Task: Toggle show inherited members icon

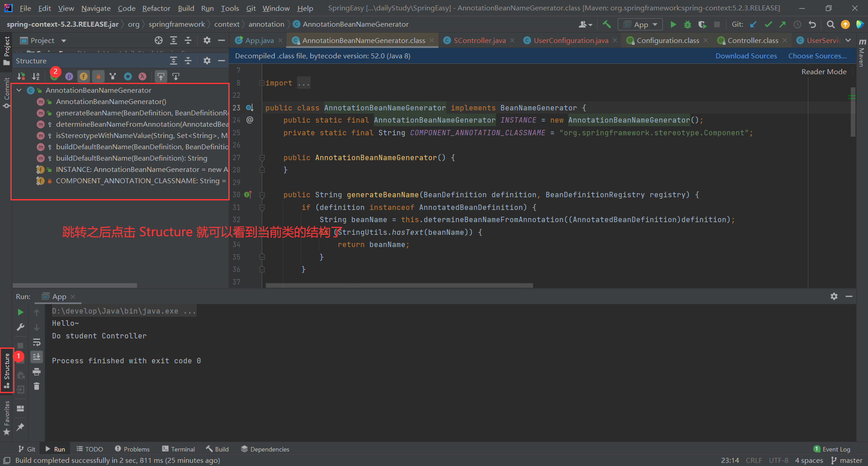Action: 113,76
